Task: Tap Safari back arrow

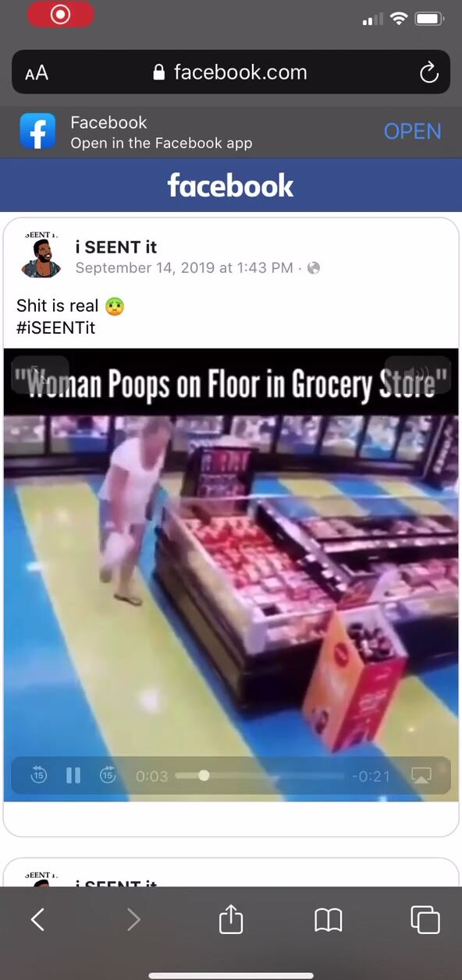Action: (37, 920)
